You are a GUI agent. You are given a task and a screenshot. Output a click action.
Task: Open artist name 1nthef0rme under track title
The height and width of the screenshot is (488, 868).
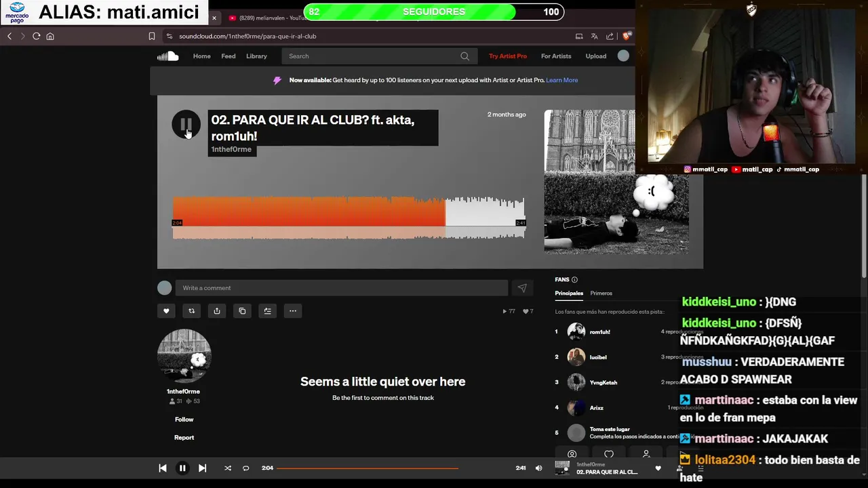(x=231, y=149)
